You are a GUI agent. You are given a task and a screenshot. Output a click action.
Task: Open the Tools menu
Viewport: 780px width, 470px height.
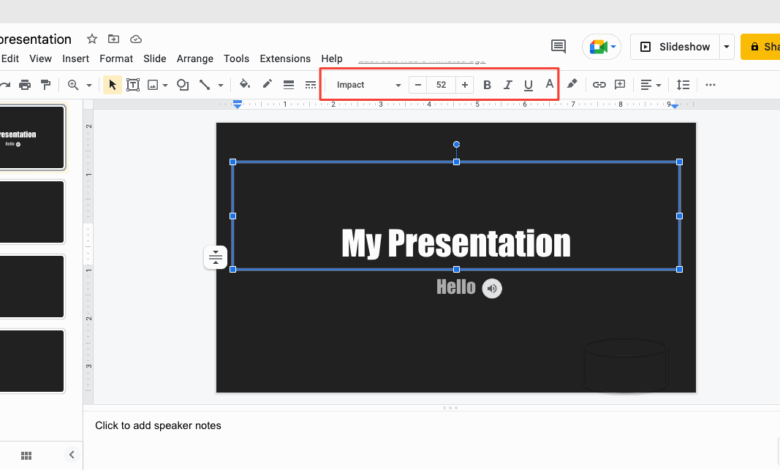[236, 59]
